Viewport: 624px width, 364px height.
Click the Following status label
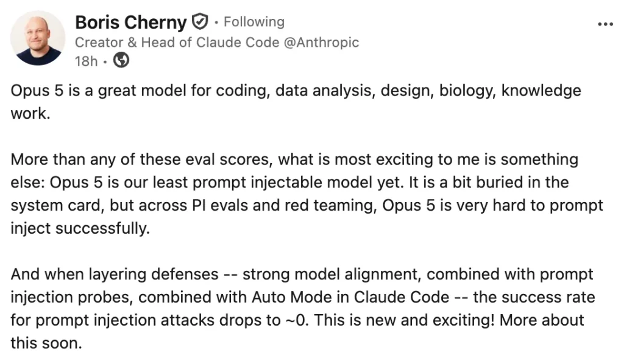pos(254,22)
